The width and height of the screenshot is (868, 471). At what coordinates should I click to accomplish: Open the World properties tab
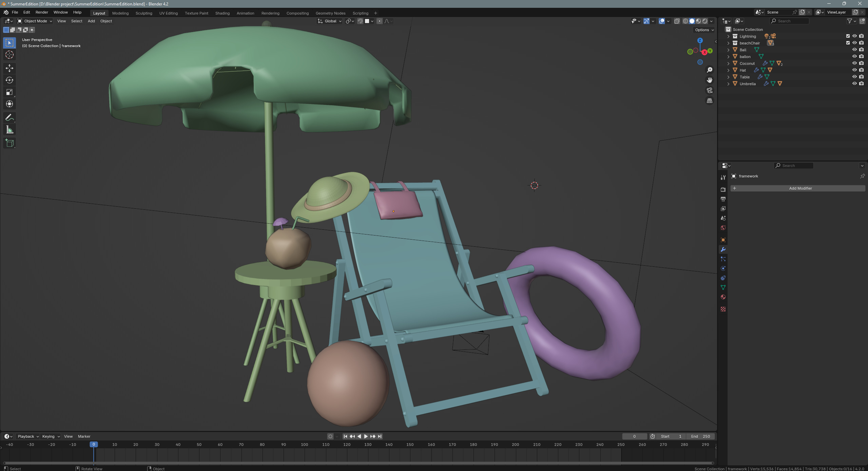(723, 228)
